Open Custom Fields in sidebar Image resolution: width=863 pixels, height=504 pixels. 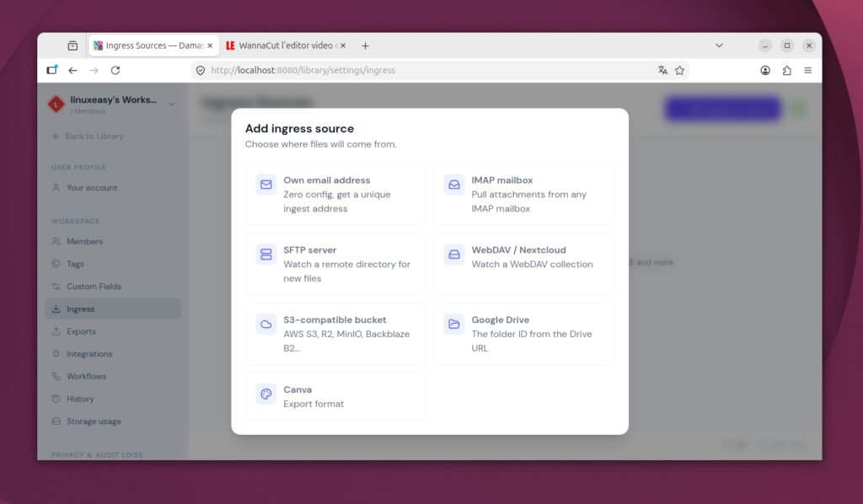pyautogui.click(x=112, y=286)
